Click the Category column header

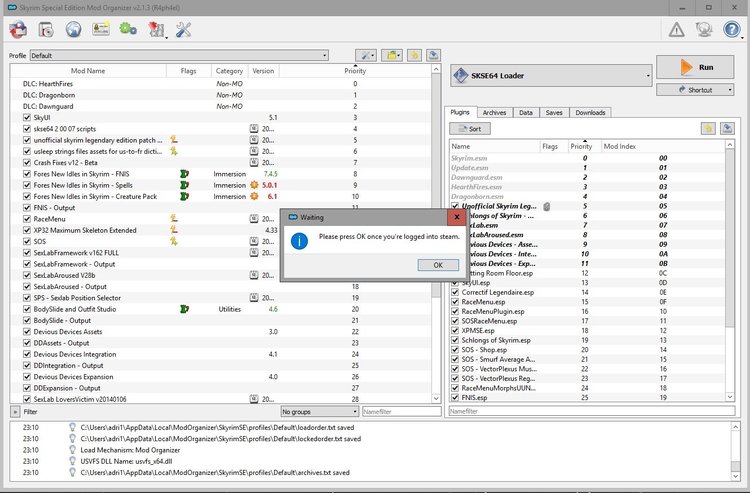(229, 71)
